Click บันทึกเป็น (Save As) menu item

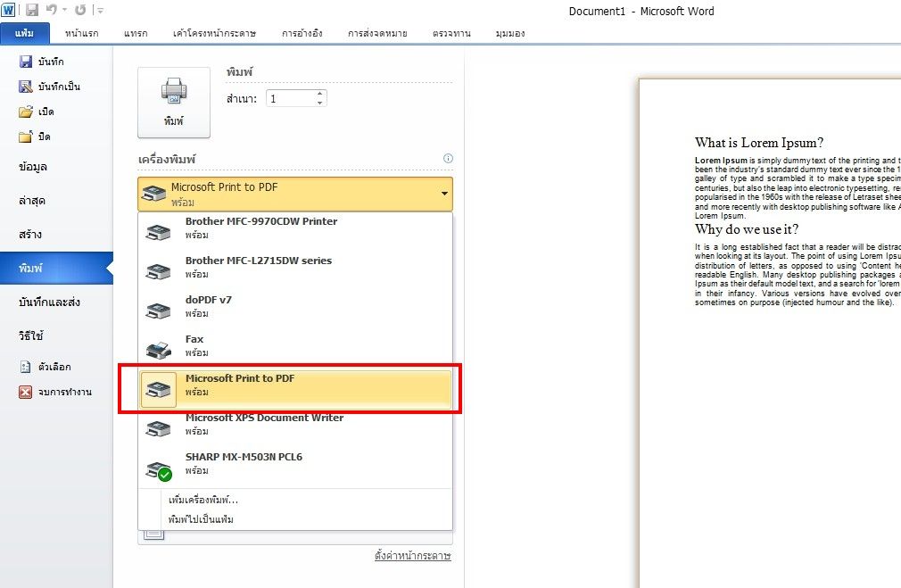click(49, 87)
